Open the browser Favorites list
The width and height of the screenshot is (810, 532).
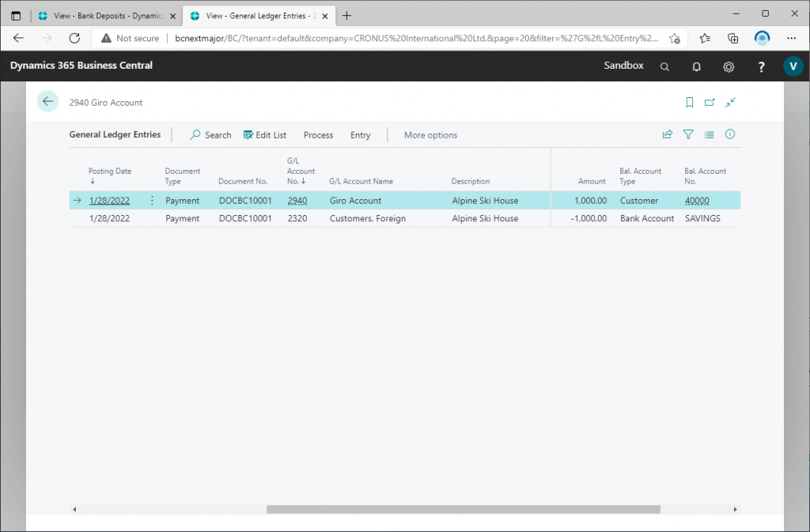point(705,38)
